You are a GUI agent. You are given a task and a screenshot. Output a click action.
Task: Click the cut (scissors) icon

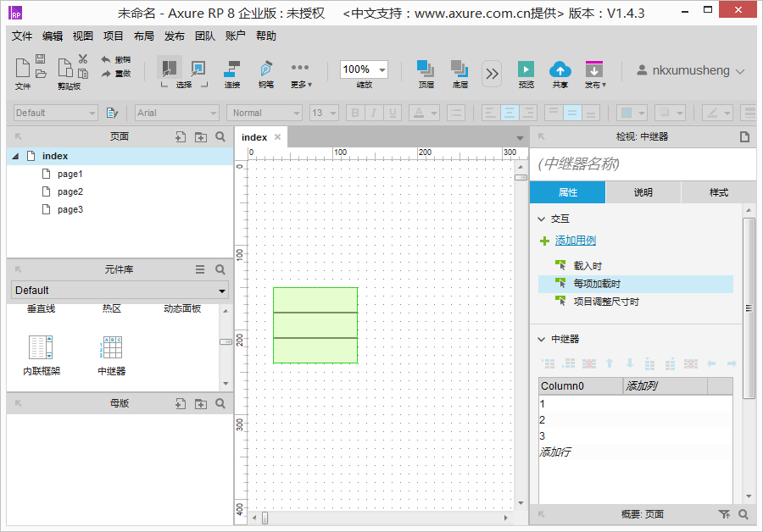(83, 58)
